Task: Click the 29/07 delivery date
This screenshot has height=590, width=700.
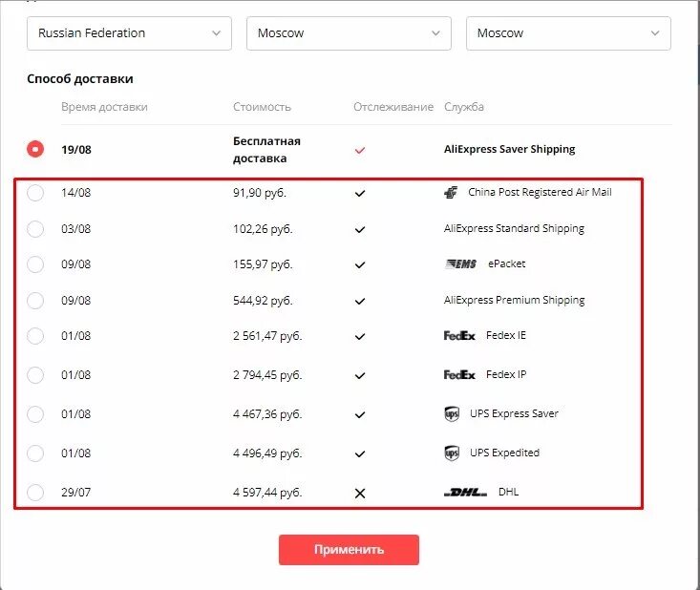Action: point(75,493)
